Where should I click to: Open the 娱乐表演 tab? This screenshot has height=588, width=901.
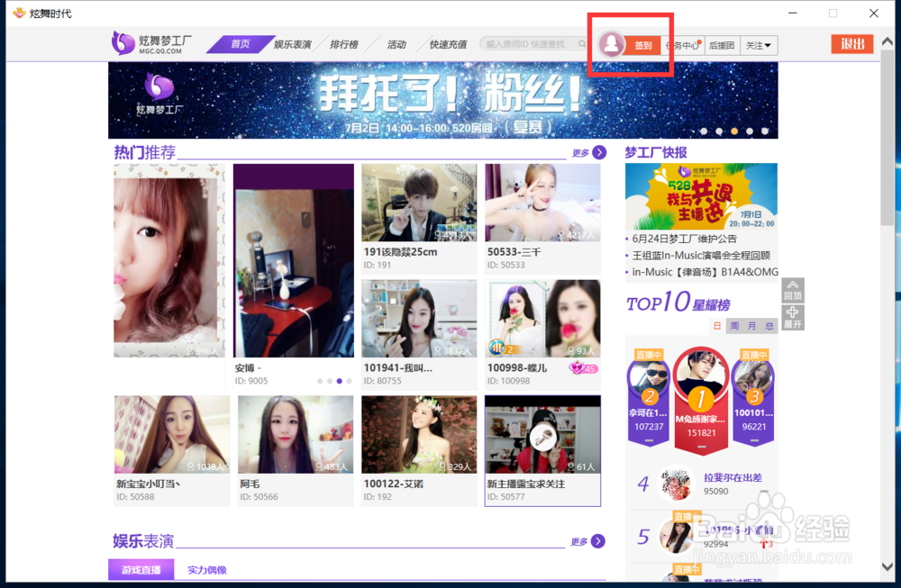[293, 44]
